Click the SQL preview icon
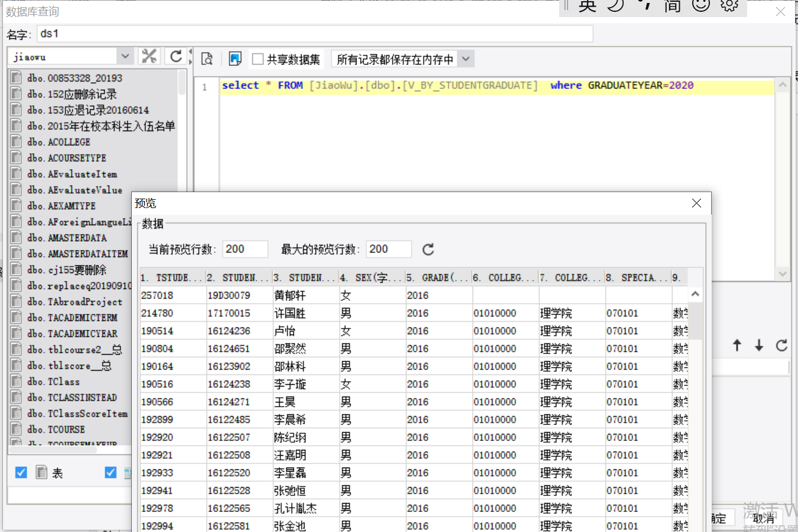 coord(207,59)
